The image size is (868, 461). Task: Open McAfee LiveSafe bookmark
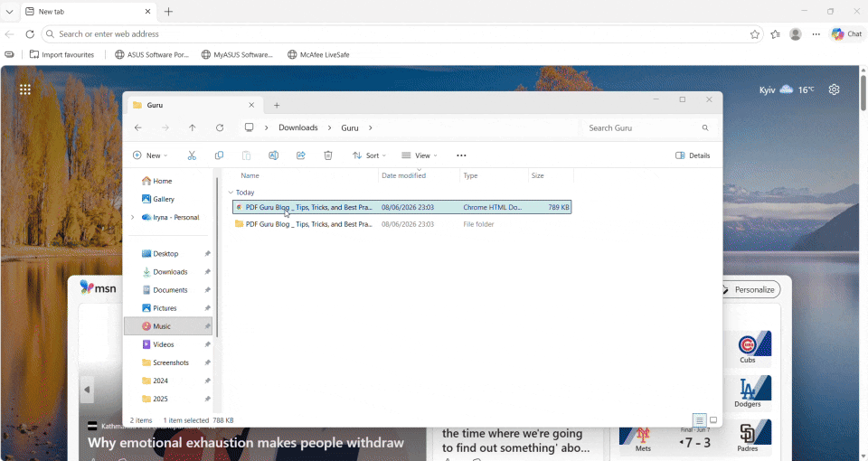319,55
